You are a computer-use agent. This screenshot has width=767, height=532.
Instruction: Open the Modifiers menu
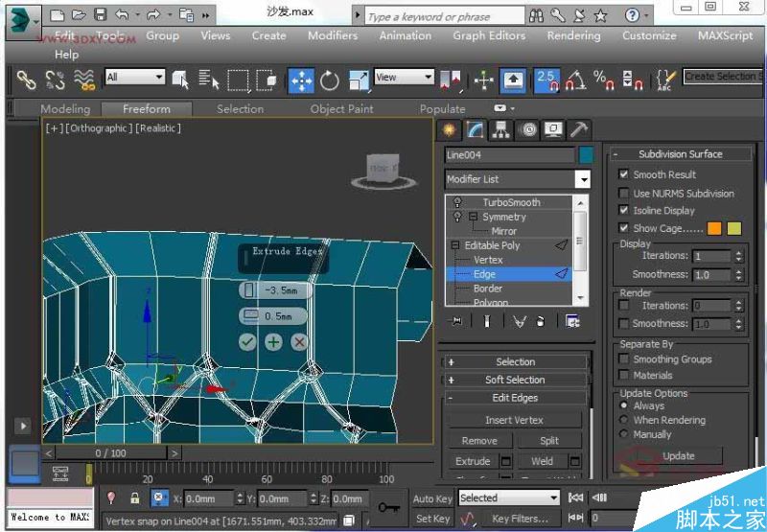point(333,35)
